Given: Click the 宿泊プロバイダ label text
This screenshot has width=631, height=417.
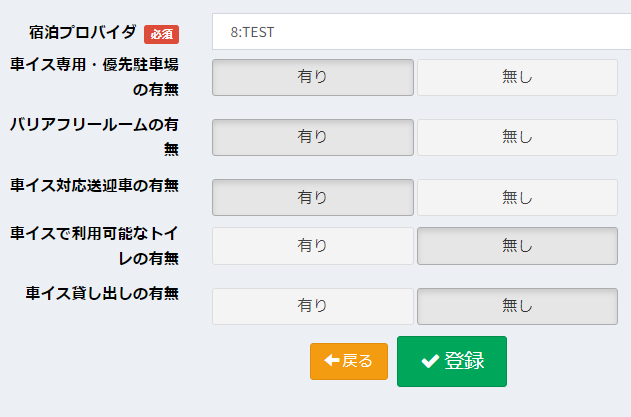Looking at the screenshot, I should point(82,32).
